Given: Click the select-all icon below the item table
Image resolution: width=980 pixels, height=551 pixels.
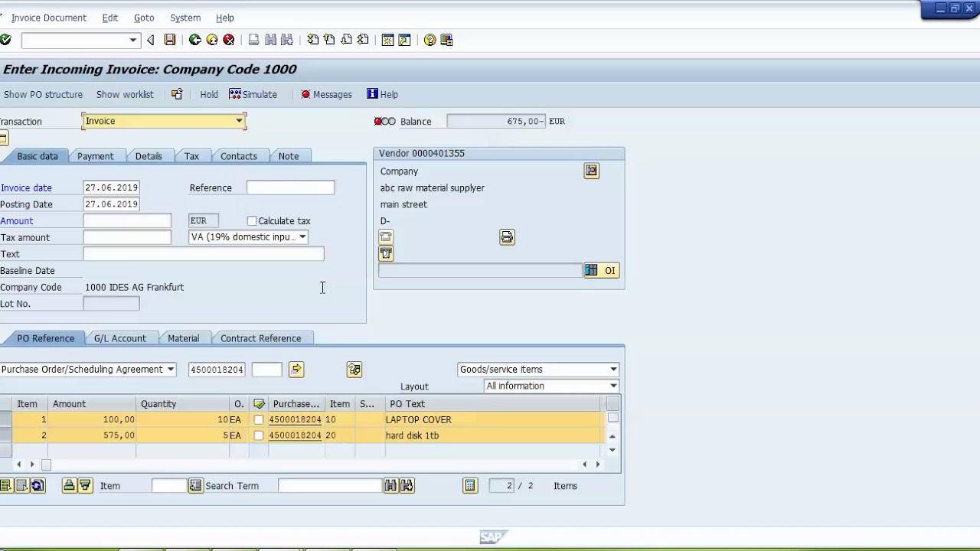Looking at the screenshot, I should 5,486.
